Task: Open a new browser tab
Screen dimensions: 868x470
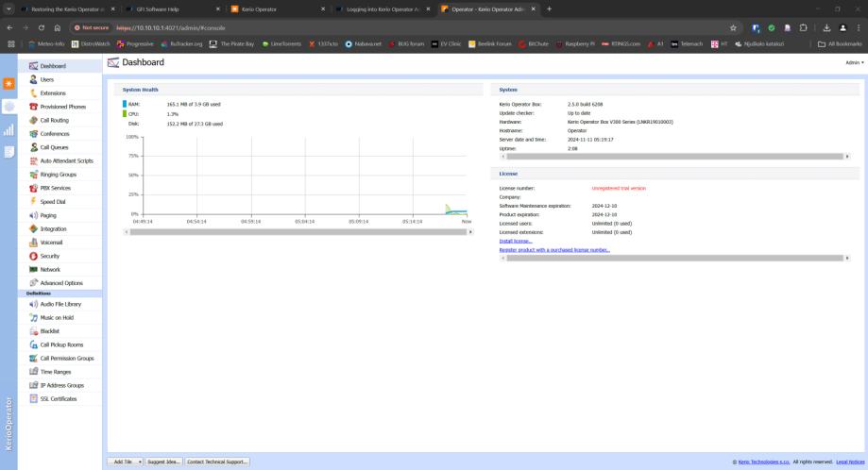Action: tap(549, 8)
